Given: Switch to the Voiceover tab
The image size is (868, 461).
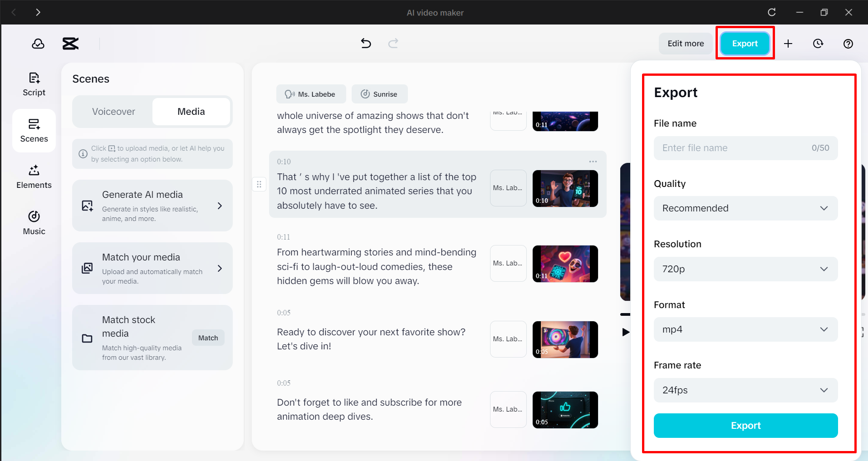Looking at the screenshot, I should pos(113,111).
